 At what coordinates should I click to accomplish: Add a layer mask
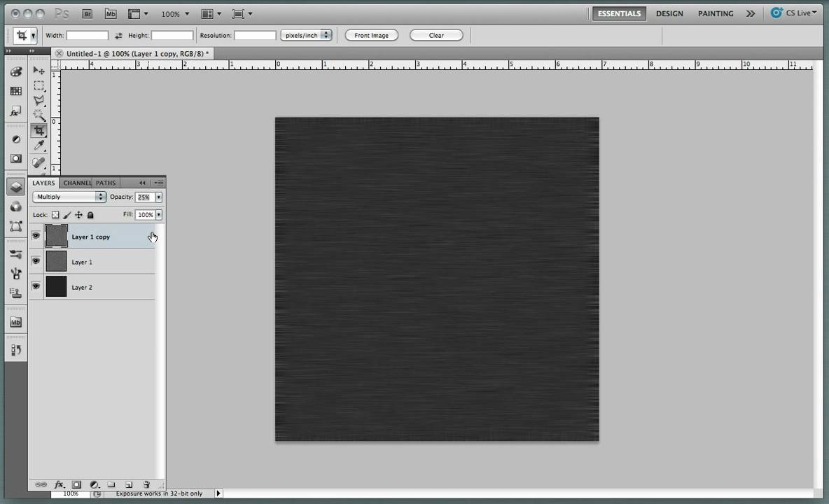76,484
